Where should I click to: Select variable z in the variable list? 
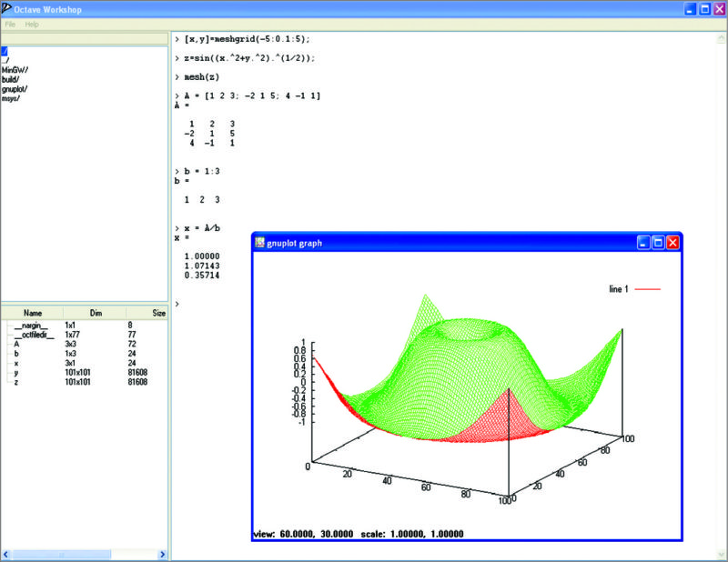(x=16, y=383)
